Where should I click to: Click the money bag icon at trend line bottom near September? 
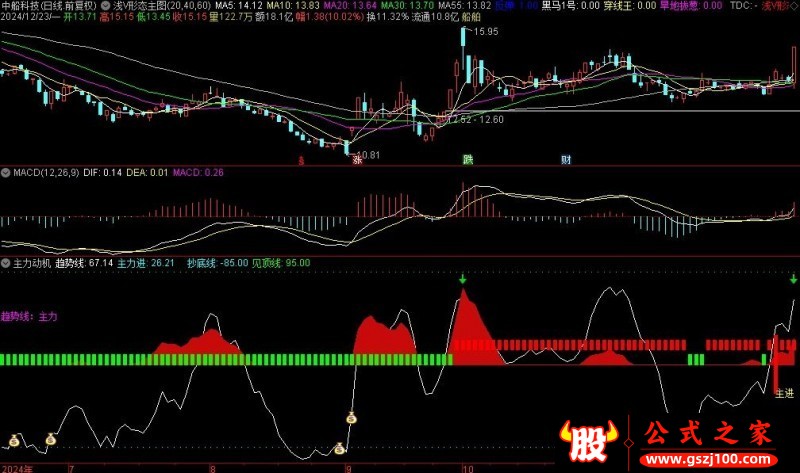[x=339, y=449]
